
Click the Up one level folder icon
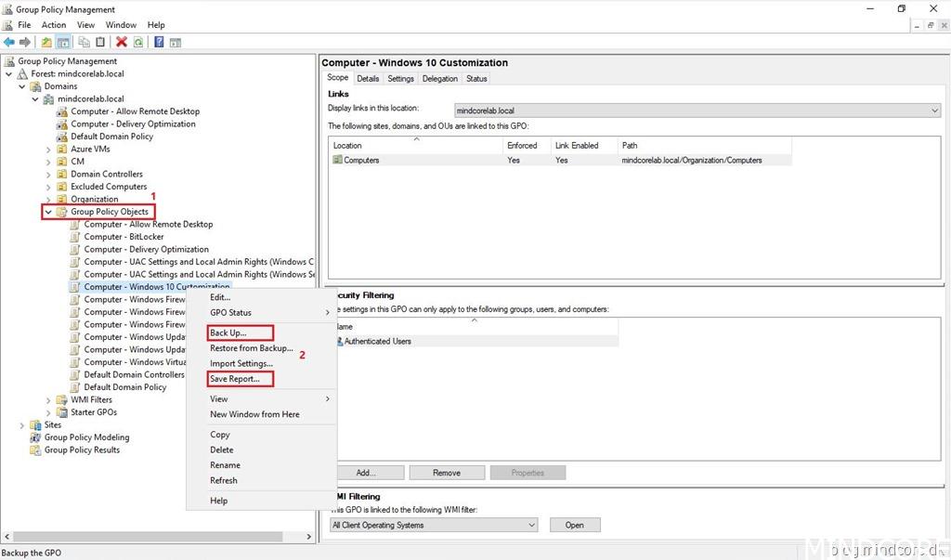point(46,42)
